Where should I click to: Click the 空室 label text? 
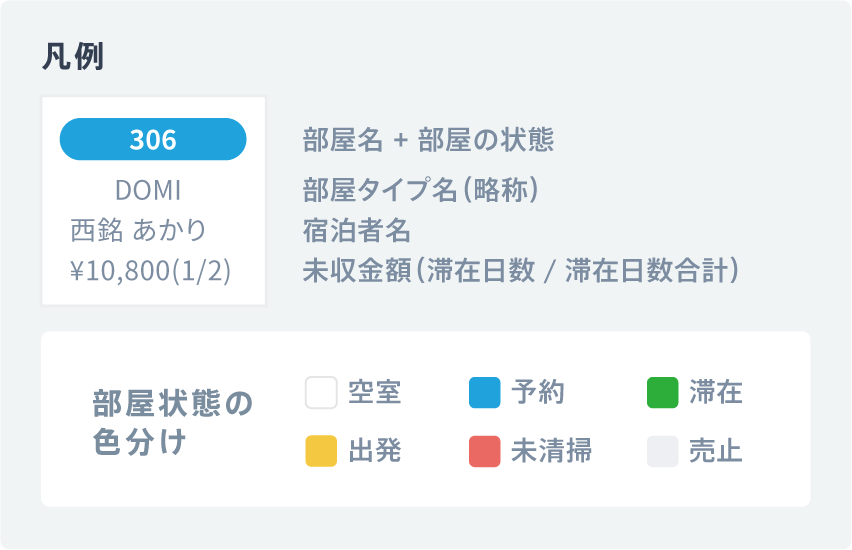coord(375,392)
